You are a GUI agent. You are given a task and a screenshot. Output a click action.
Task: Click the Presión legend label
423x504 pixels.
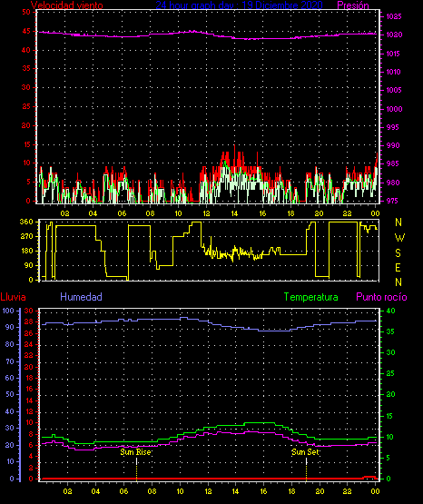tap(353, 5)
